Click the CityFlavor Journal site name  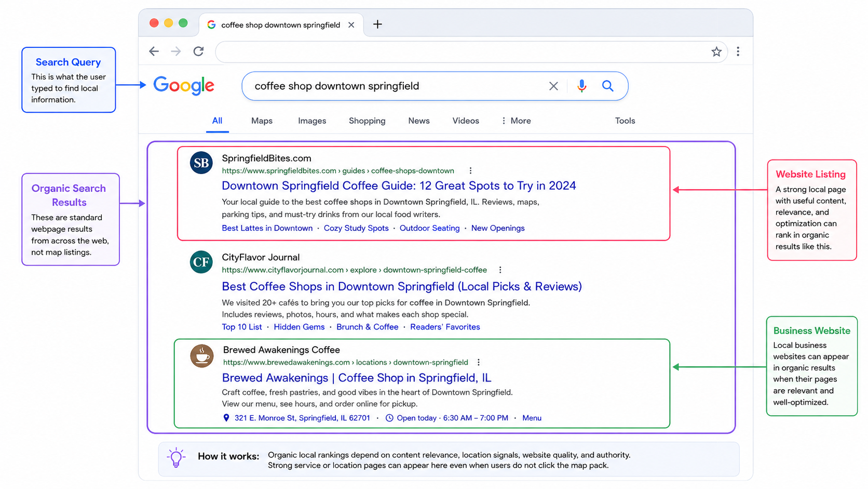pos(261,257)
